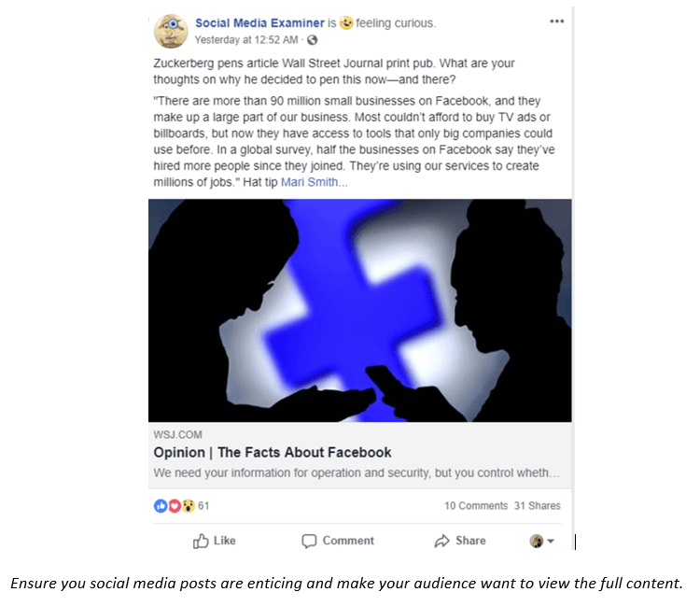Click the Yesterday at 12:52 AM timestamp

coord(245,40)
